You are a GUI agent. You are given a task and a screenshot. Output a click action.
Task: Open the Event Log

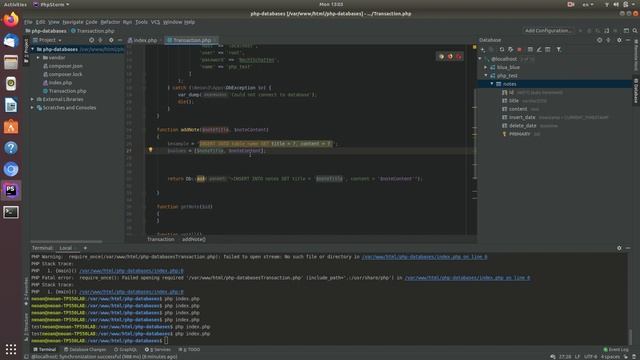tap(616, 349)
